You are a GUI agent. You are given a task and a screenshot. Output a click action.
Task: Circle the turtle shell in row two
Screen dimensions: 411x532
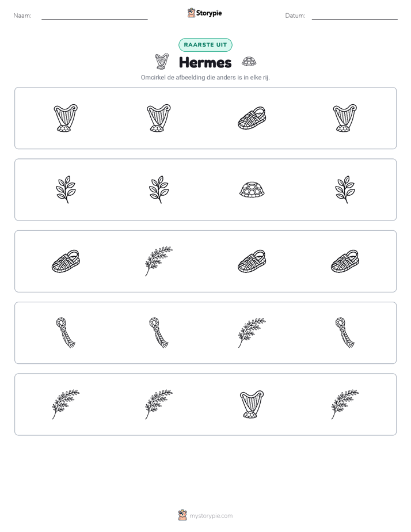(252, 189)
